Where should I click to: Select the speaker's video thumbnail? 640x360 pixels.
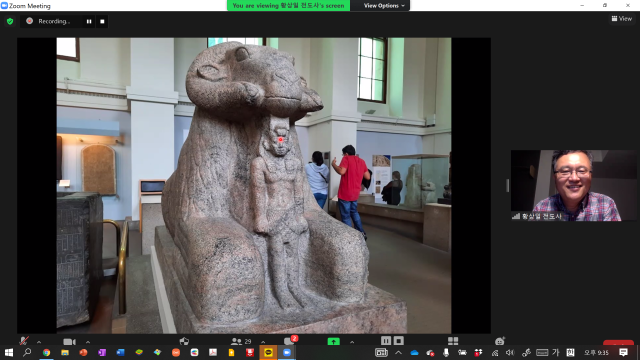pos(573,185)
